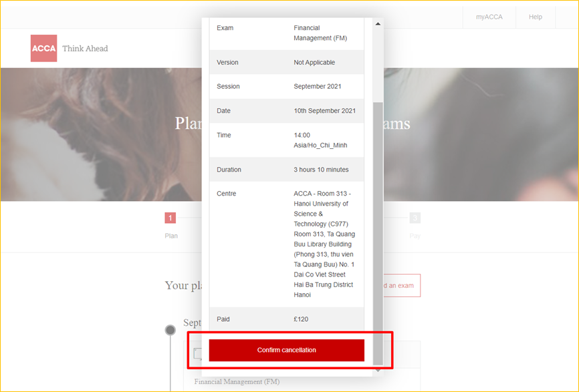Click the Version row label
The width and height of the screenshot is (579, 392).
227,62
